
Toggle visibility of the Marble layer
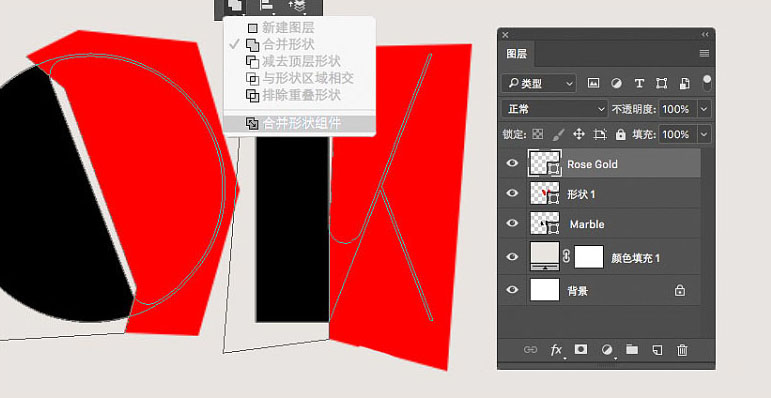point(512,223)
